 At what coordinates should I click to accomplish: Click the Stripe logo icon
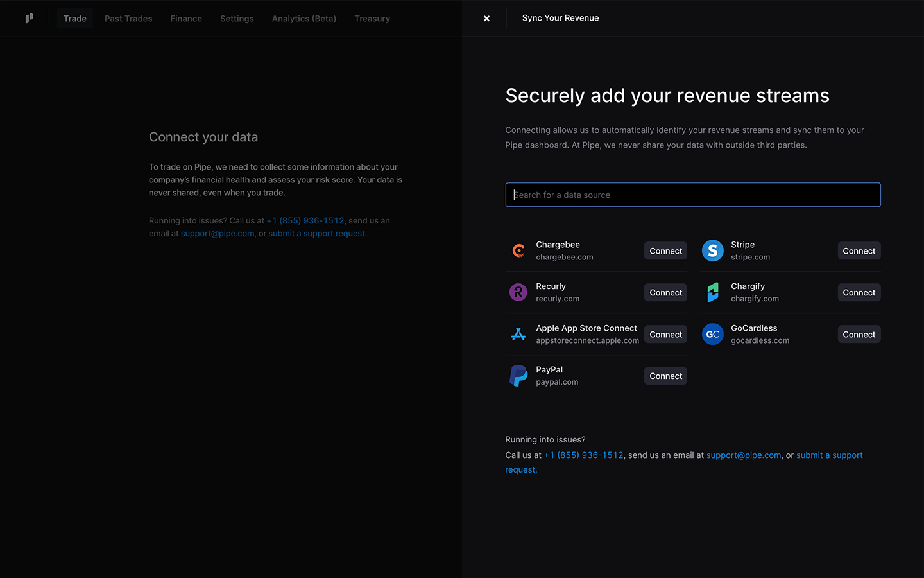coord(712,250)
